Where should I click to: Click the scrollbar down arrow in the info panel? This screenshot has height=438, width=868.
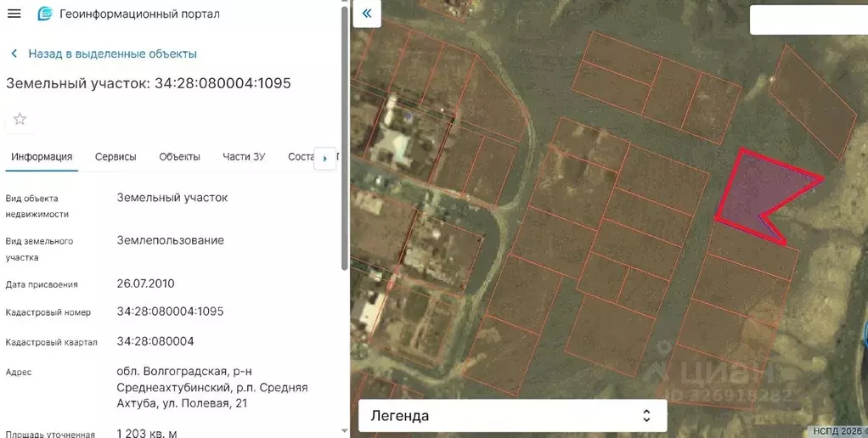click(x=344, y=431)
